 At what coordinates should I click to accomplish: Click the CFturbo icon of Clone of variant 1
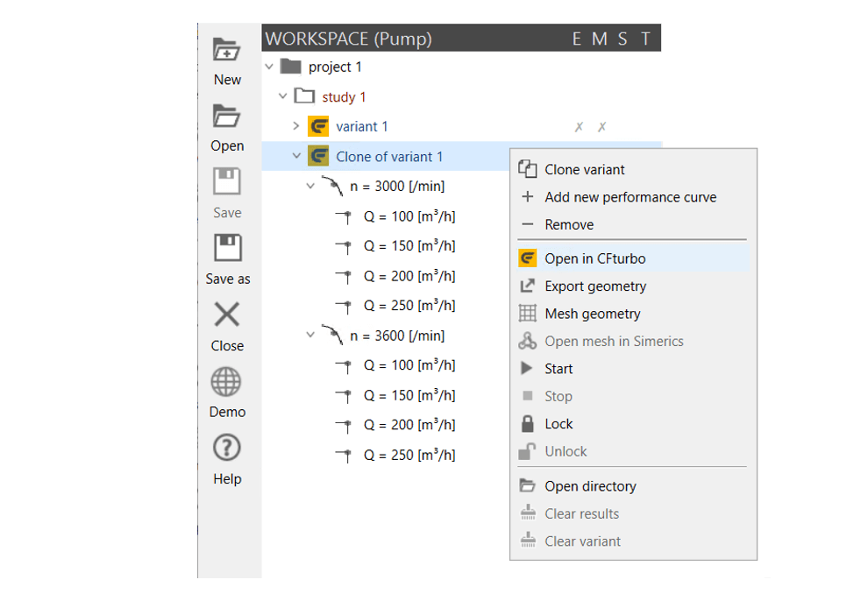318,157
